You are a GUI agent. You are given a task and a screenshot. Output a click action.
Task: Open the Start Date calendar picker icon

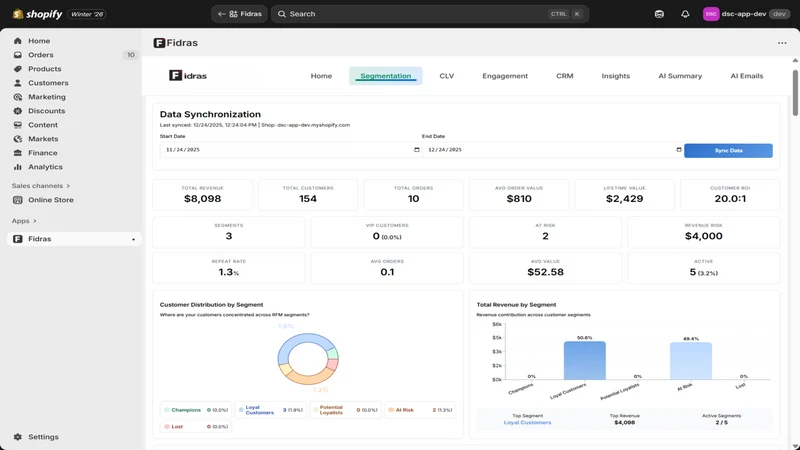coord(417,149)
